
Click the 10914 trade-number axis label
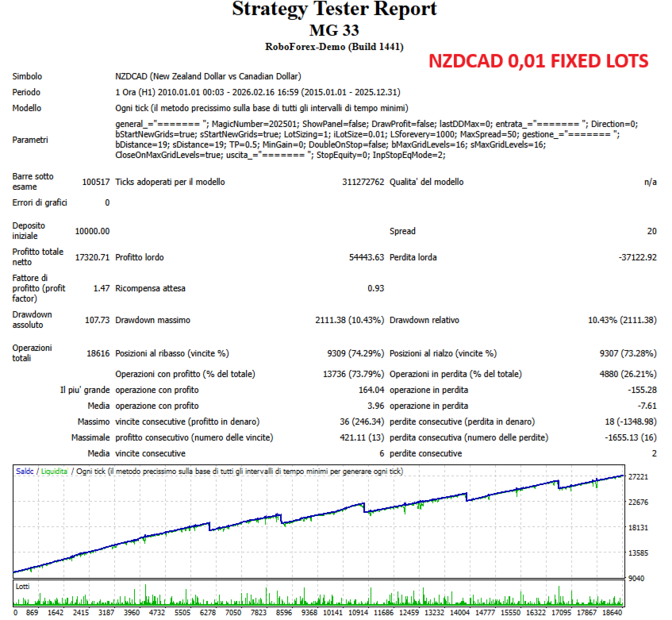[x=359, y=612]
